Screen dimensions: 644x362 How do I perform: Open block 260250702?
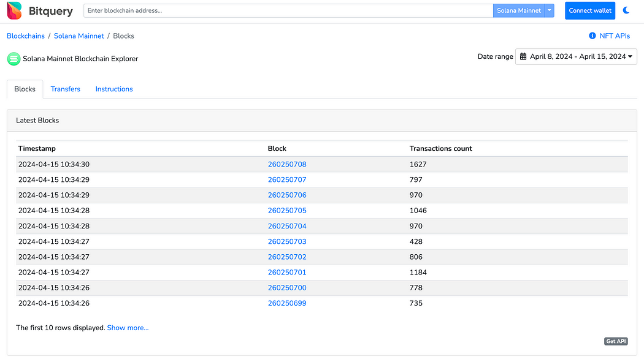[x=287, y=257]
